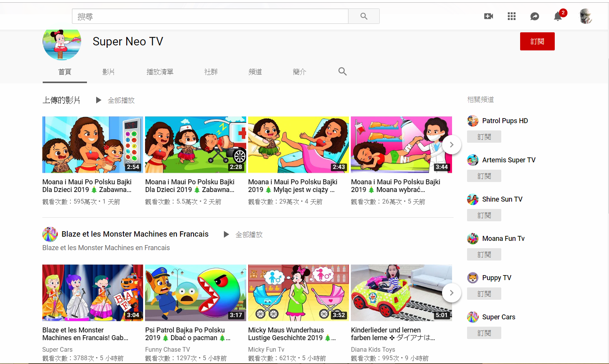609x364 pixels.
Task: Click play-all triangle beside Blaze playlist title
Action: (226, 234)
